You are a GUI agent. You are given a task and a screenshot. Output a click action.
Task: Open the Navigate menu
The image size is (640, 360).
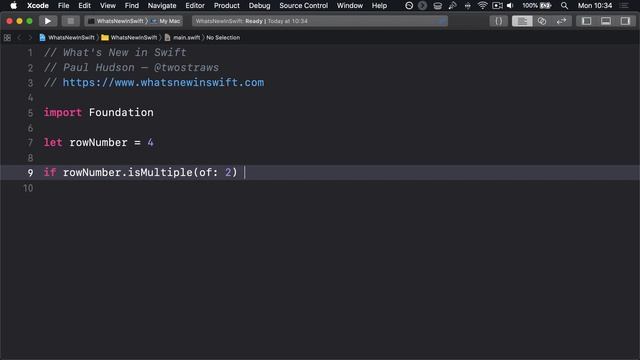[x=162, y=5]
